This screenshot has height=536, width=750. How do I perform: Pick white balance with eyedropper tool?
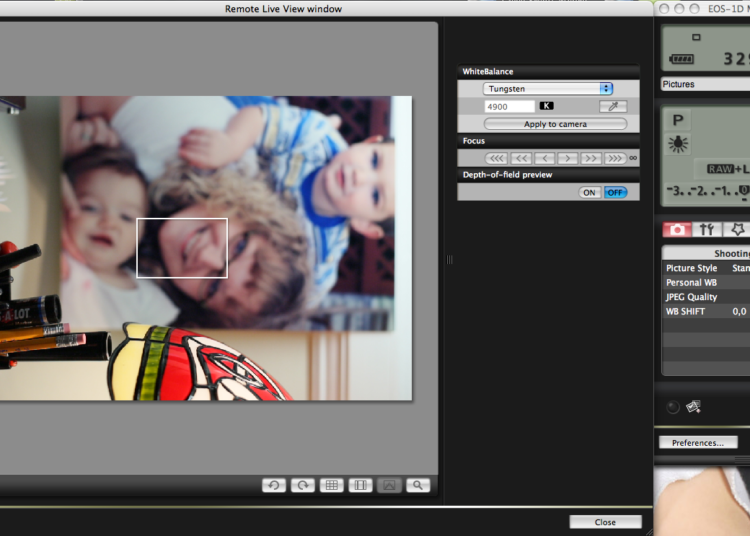coord(613,106)
